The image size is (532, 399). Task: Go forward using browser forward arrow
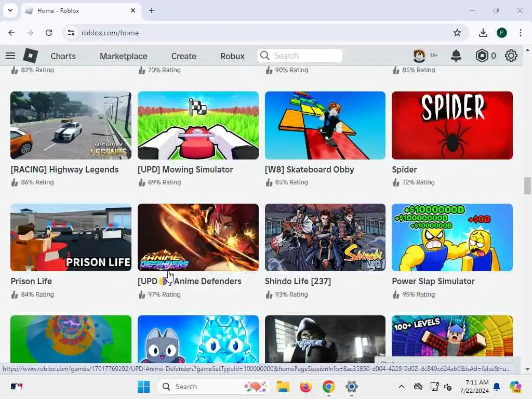click(30, 33)
